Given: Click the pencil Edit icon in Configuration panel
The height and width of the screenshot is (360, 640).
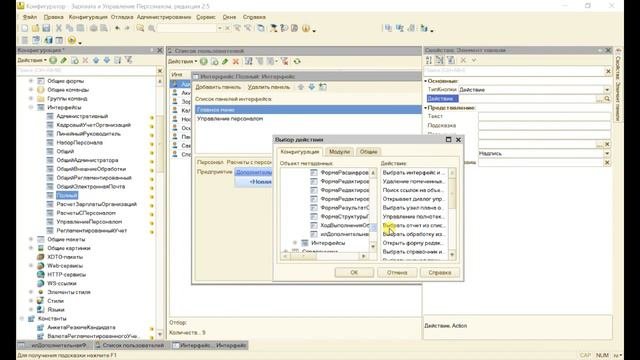Looking at the screenshot, I should click(63, 60).
